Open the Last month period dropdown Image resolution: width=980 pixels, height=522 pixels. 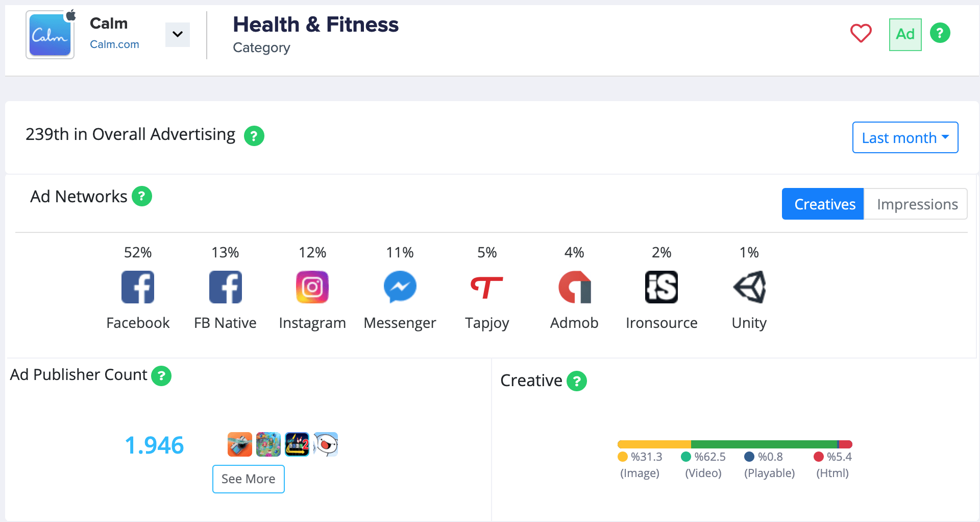(x=905, y=137)
